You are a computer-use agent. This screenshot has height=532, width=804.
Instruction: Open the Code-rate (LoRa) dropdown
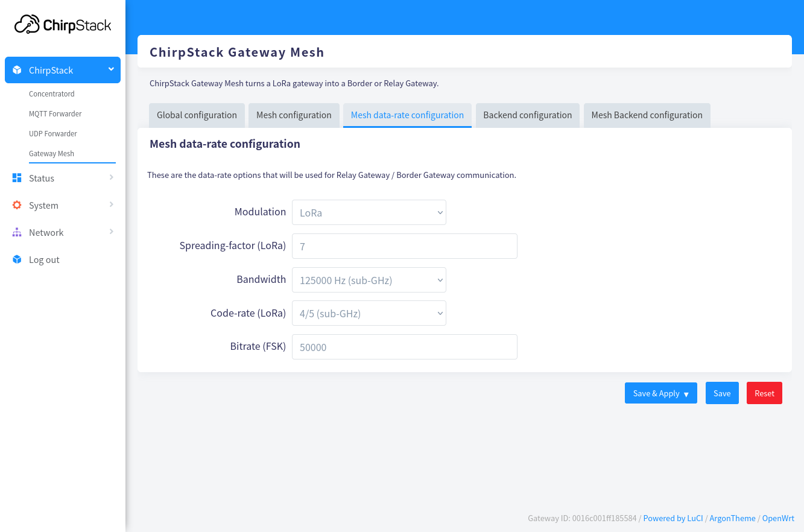pyautogui.click(x=369, y=313)
